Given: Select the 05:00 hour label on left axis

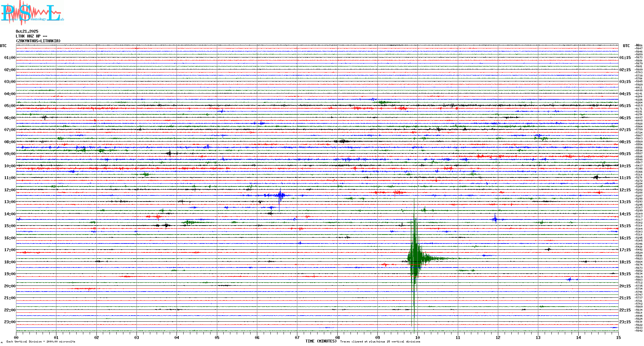Looking at the screenshot, I should [10, 106].
